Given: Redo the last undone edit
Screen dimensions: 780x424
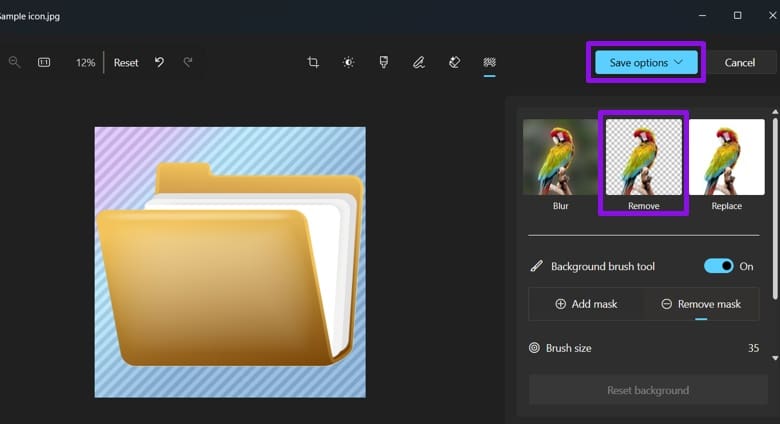Looking at the screenshot, I should point(188,62).
